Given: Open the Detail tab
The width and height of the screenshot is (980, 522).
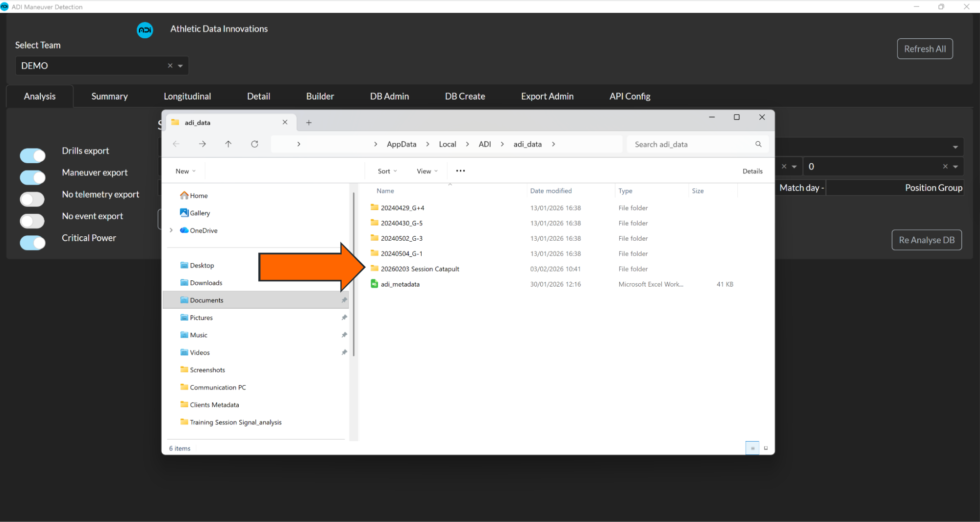Looking at the screenshot, I should (258, 96).
